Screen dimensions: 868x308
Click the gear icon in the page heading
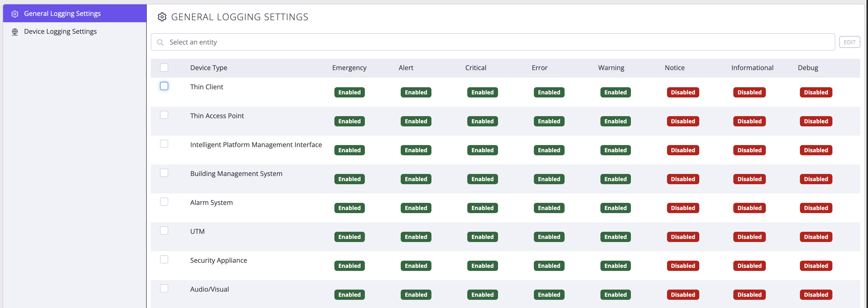(162, 17)
